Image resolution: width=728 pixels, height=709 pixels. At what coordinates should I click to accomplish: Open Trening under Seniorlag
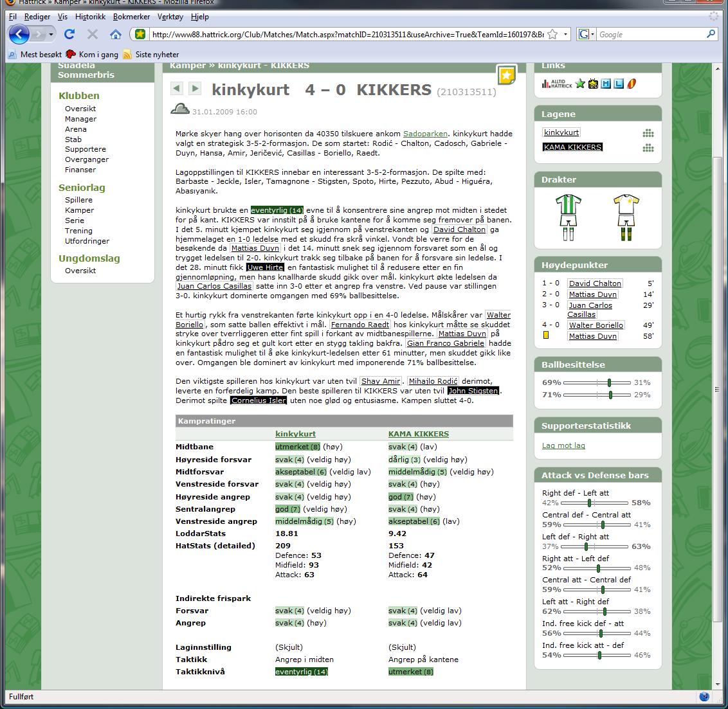click(78, 231)
